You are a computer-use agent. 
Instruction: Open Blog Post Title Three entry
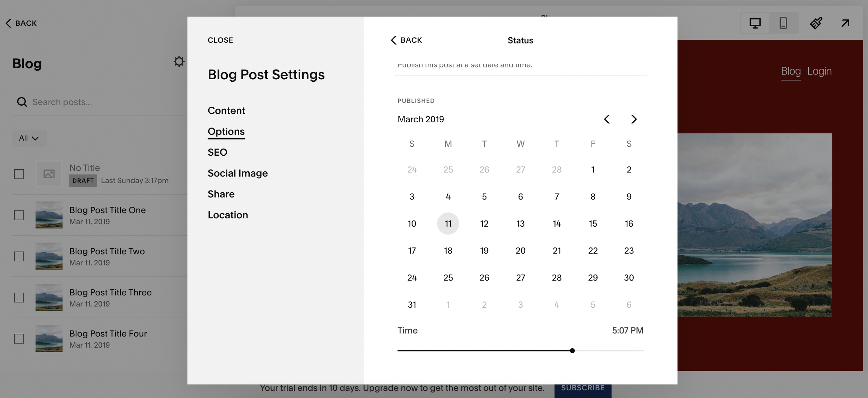click(100, 298)
